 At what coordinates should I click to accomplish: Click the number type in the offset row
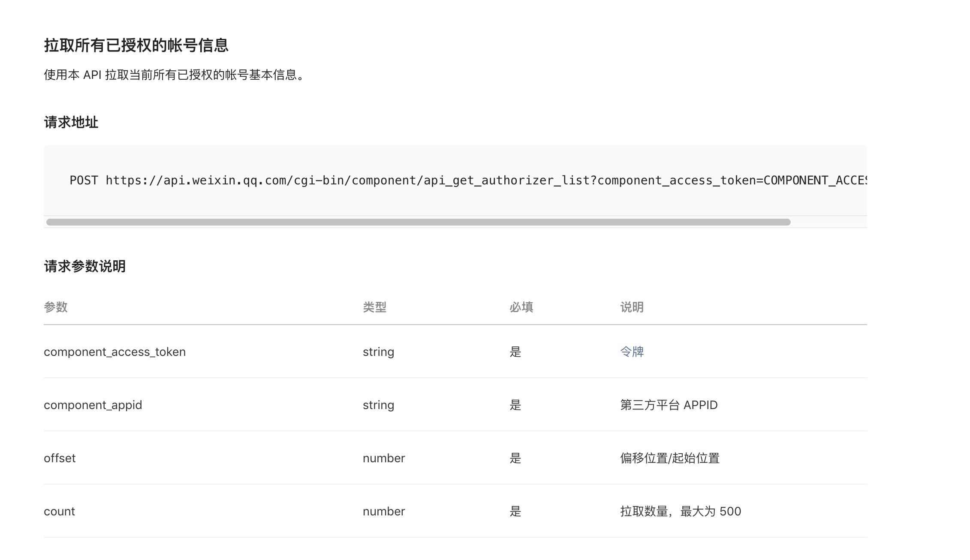pos(384,458)
